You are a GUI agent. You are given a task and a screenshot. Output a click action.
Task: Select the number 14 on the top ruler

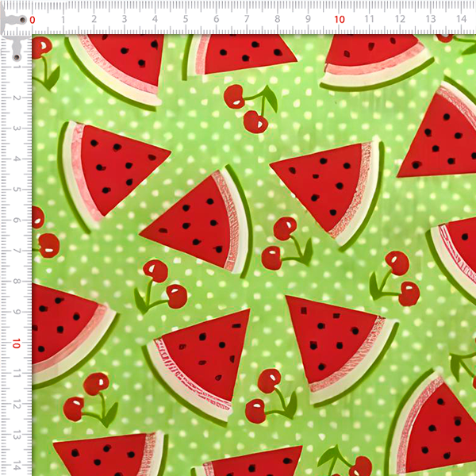(x=461, y=19)
